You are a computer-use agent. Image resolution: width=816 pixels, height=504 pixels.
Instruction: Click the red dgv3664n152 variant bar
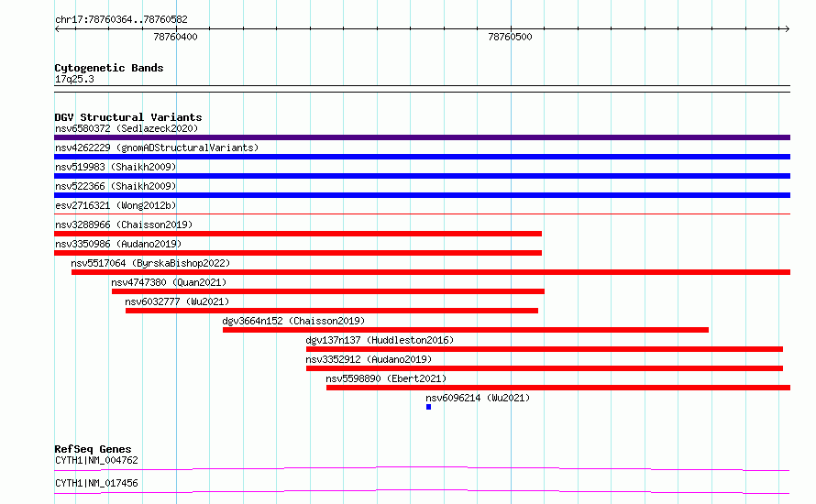pos(466,330)
